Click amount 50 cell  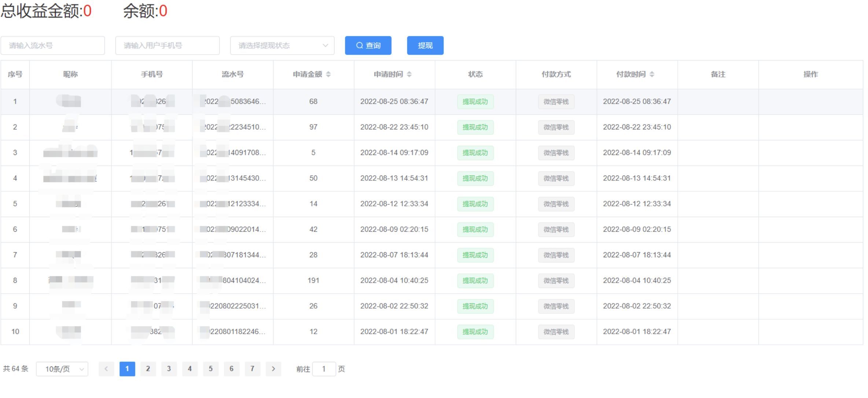coord(313,178)
